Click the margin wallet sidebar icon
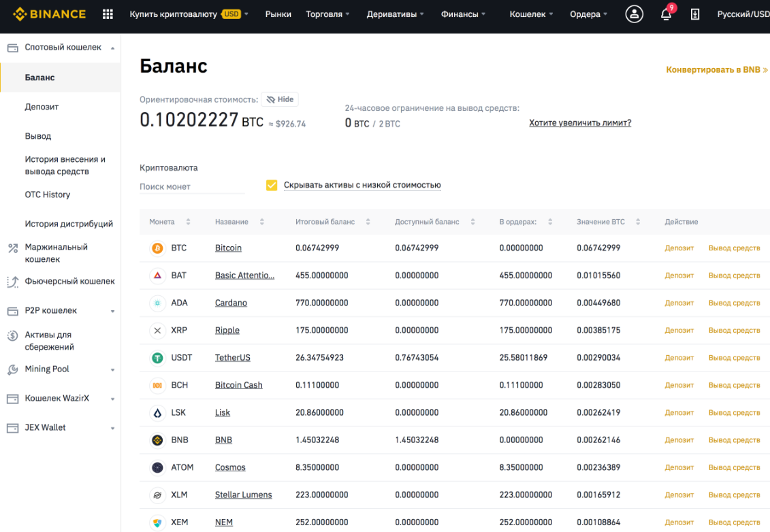The width and height of the screenshot is (770, 532). [13, 248]
